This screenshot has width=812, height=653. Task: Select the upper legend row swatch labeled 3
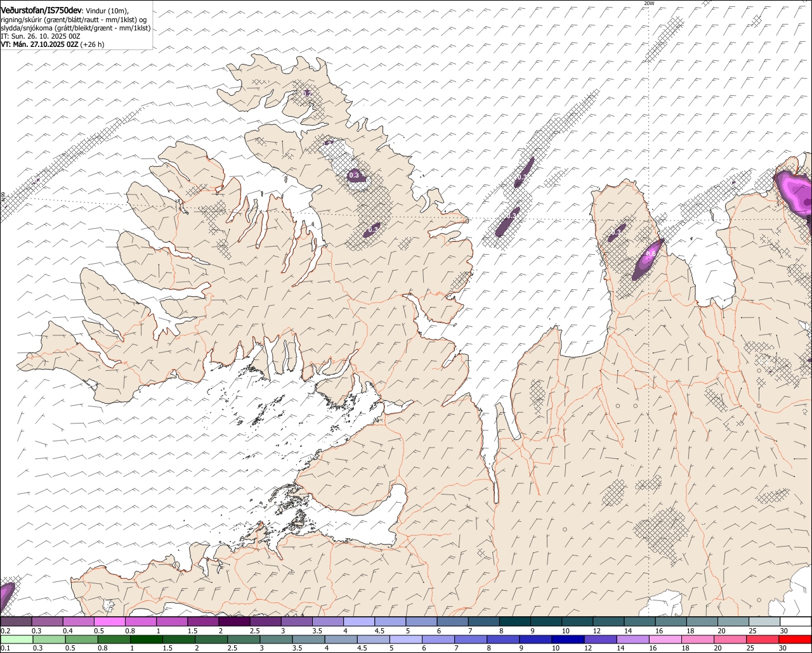click(297, 622)
